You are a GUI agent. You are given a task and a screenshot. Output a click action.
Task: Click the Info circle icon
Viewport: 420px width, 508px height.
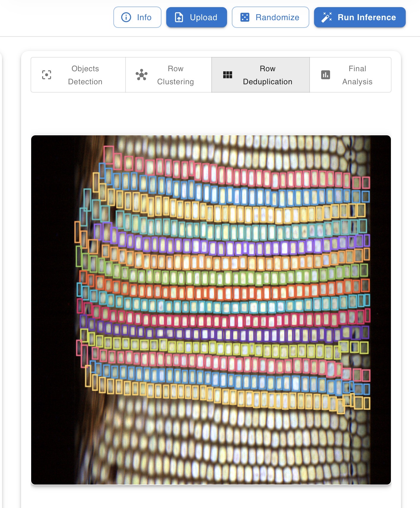click(126, 17)
